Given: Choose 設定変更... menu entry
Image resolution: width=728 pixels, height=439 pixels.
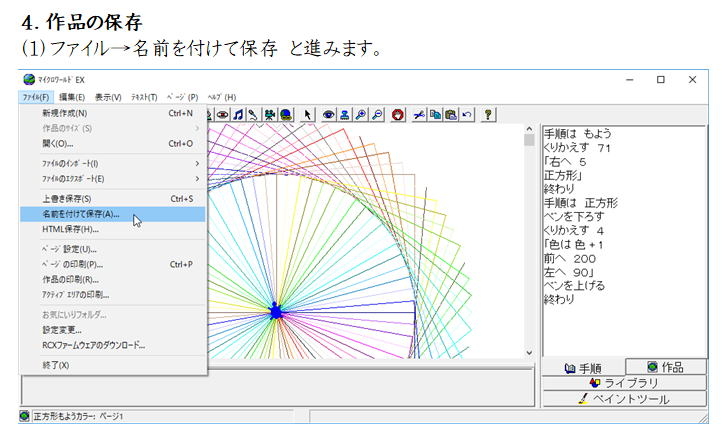Looking at the screenshot, I should click(113, 330).
